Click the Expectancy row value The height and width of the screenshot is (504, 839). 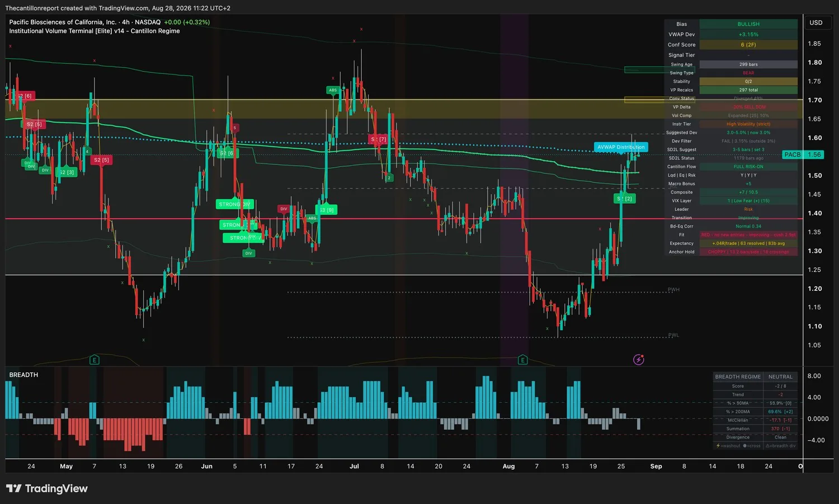tap(748, 243)
